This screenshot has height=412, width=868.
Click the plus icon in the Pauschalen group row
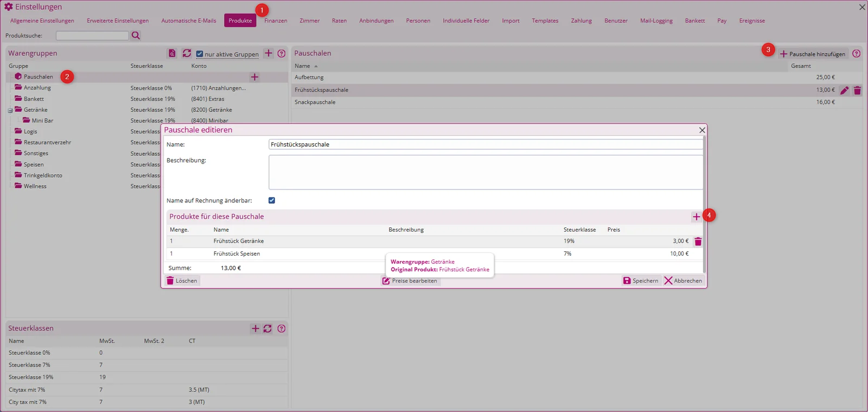pos(254,77)
